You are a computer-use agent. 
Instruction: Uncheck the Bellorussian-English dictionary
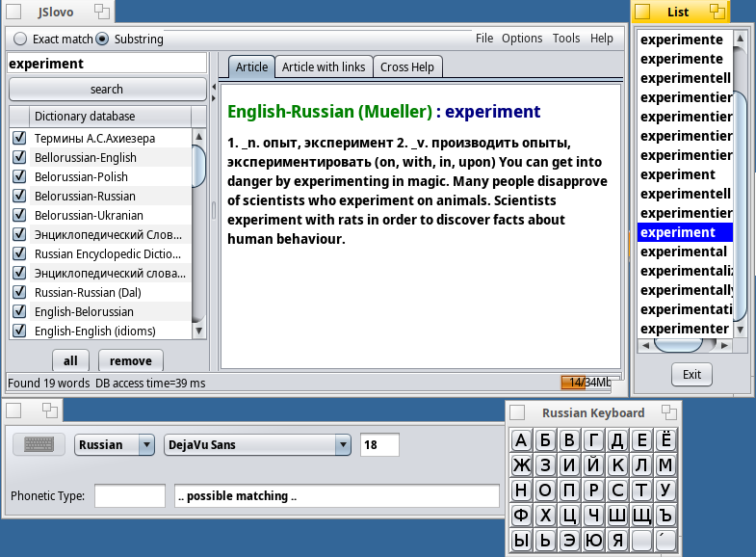point(19,157)
